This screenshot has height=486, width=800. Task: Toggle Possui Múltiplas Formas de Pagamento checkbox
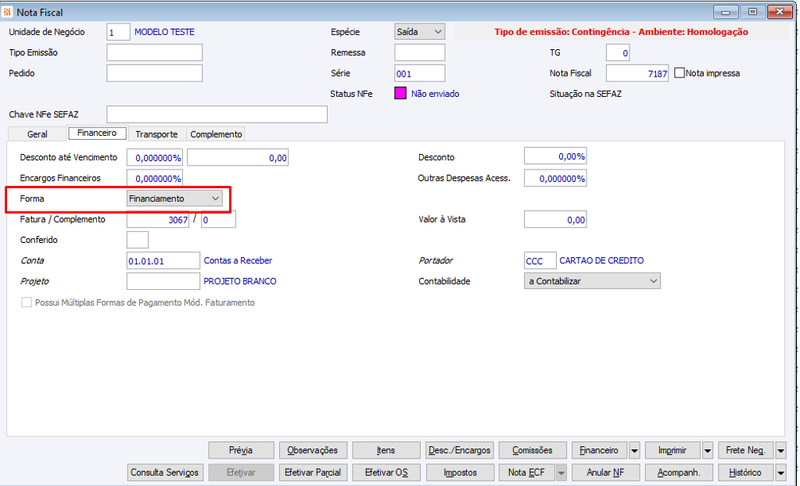point(26,302)
